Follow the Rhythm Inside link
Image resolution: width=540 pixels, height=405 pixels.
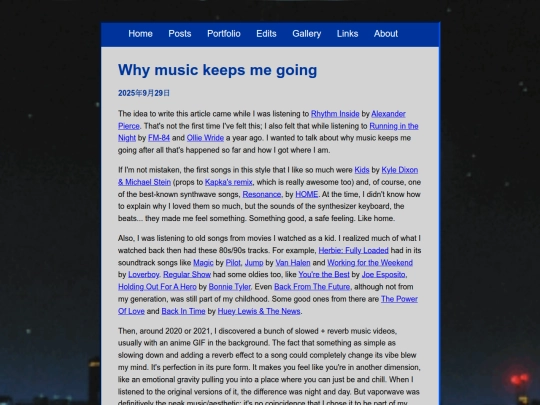pos(335,114)
